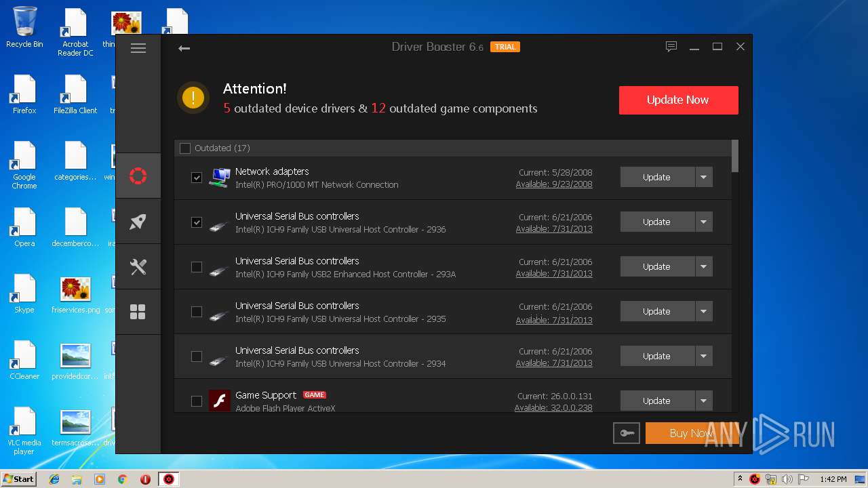Click the driver list vertical scrollbar thumb
868x488 pixels.
735,156
